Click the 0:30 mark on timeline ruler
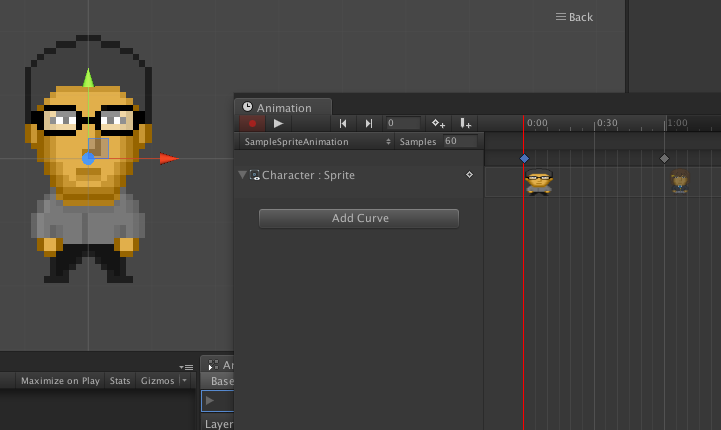 (x=607, y=123)
